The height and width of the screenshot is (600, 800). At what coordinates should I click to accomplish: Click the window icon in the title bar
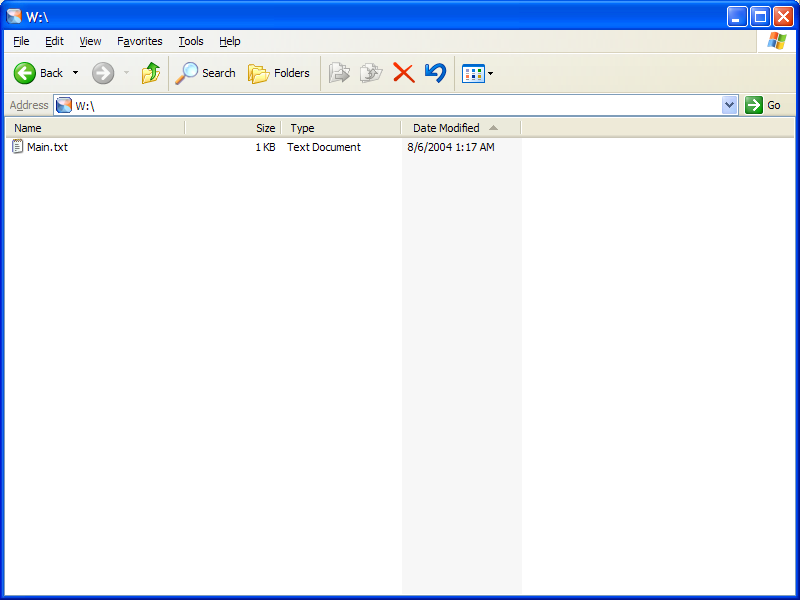pos(14,16)
